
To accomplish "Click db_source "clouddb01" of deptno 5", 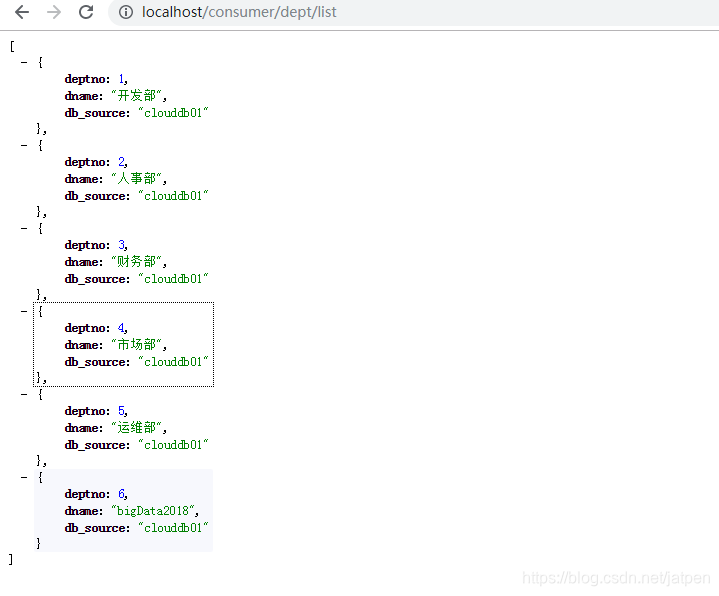I will (x=173, y=445).
